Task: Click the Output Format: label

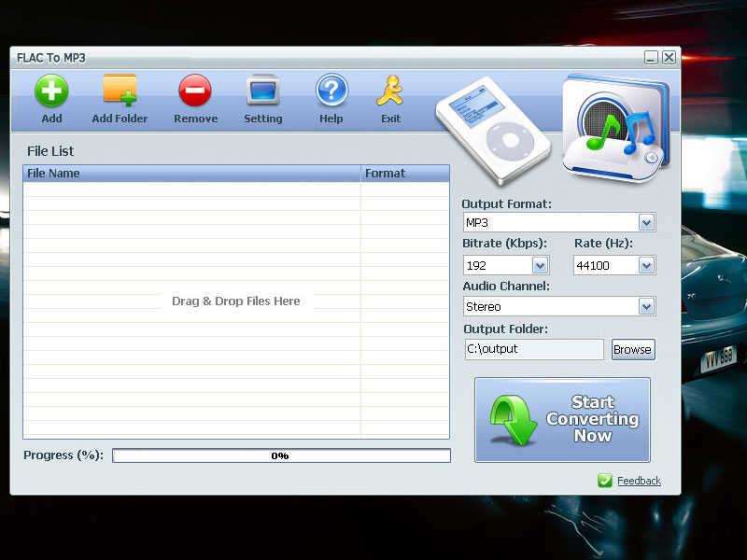Action: pyautogui.click(x=506, y=203)
